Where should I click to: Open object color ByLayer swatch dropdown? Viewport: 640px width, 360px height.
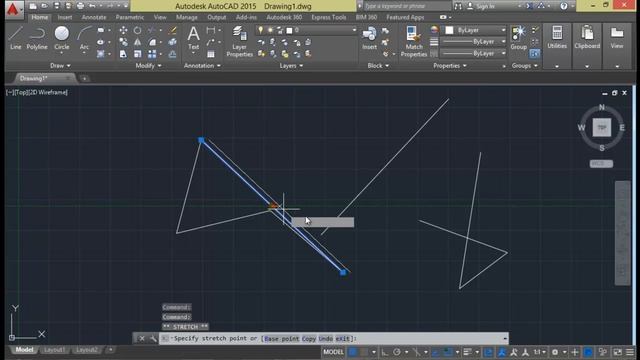pos(473,30)
